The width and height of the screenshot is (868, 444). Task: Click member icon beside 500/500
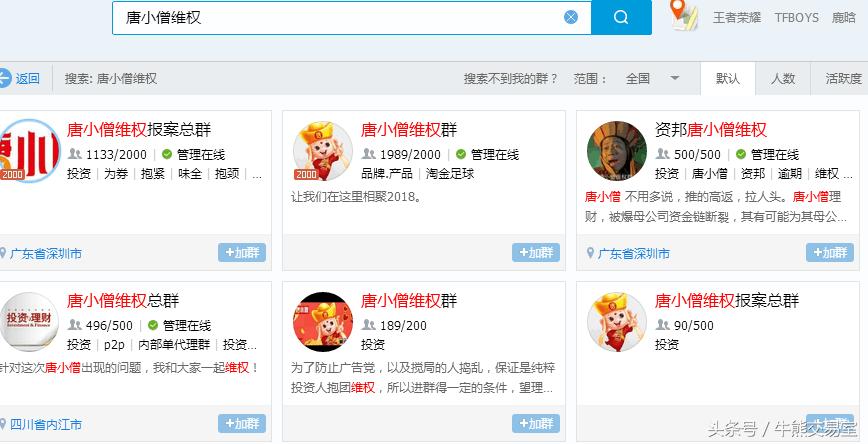point(662,154)
